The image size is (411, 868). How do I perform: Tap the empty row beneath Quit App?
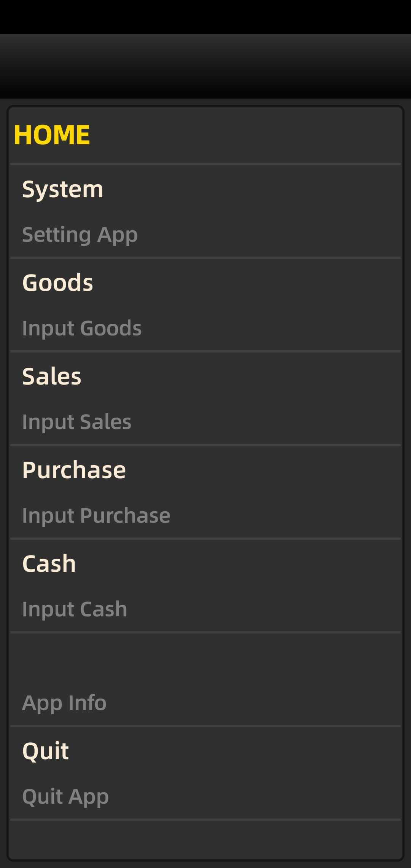click(205, 839)
